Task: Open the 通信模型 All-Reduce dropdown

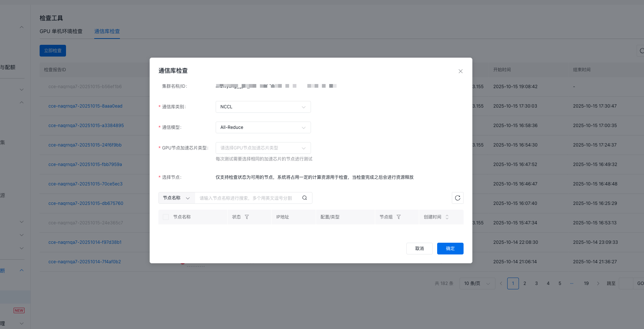Action: coord(263,127)
